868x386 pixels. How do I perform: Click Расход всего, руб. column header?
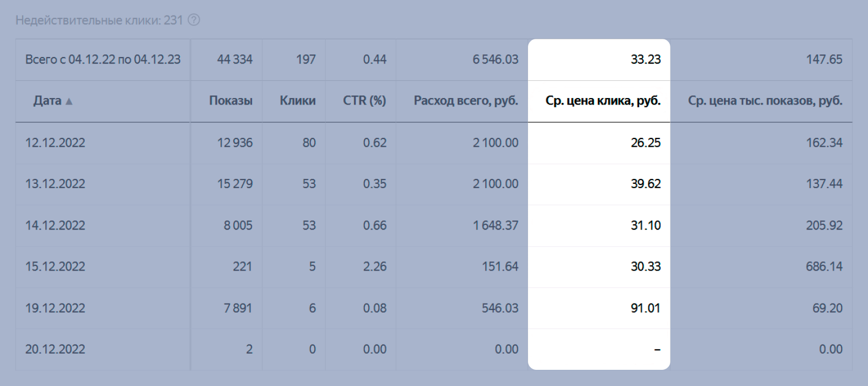tap(465, 101)
